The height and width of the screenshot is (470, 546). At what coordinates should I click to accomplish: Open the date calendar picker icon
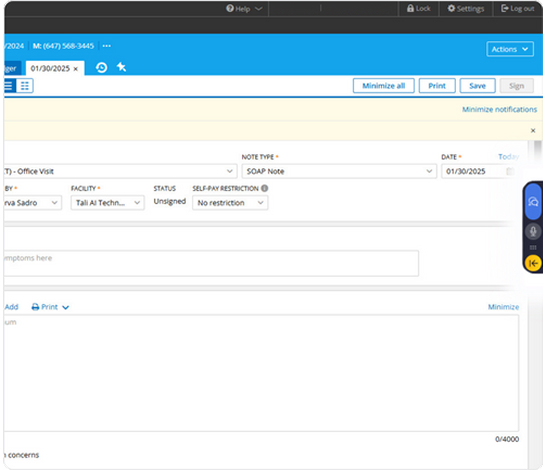click(x=510, y=171)
